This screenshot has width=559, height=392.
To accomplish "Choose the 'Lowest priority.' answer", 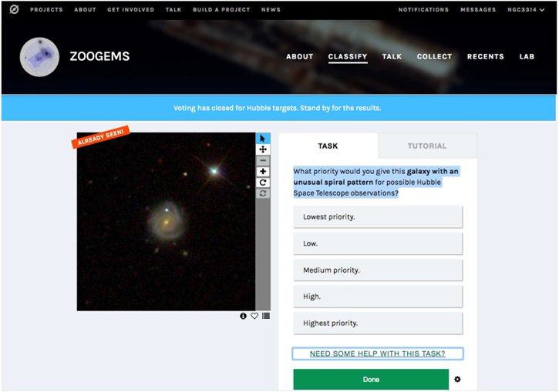I will (x=378, y=217).
